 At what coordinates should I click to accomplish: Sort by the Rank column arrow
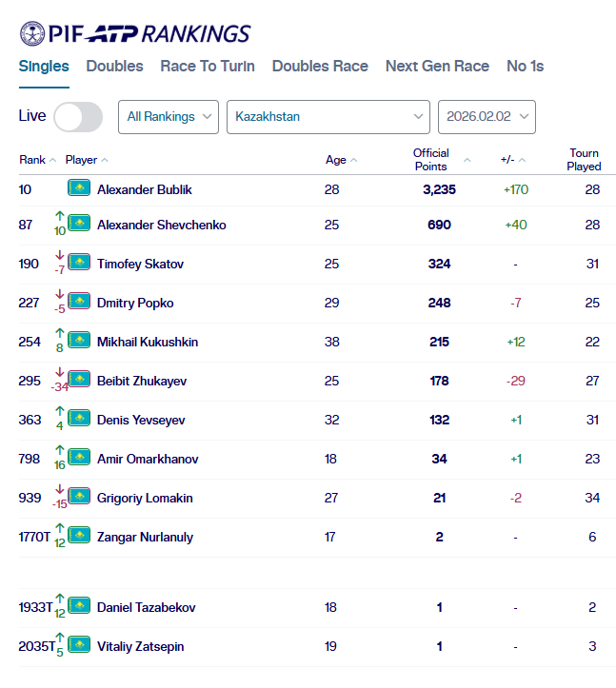pyautogui.click(x=52, y=161)
